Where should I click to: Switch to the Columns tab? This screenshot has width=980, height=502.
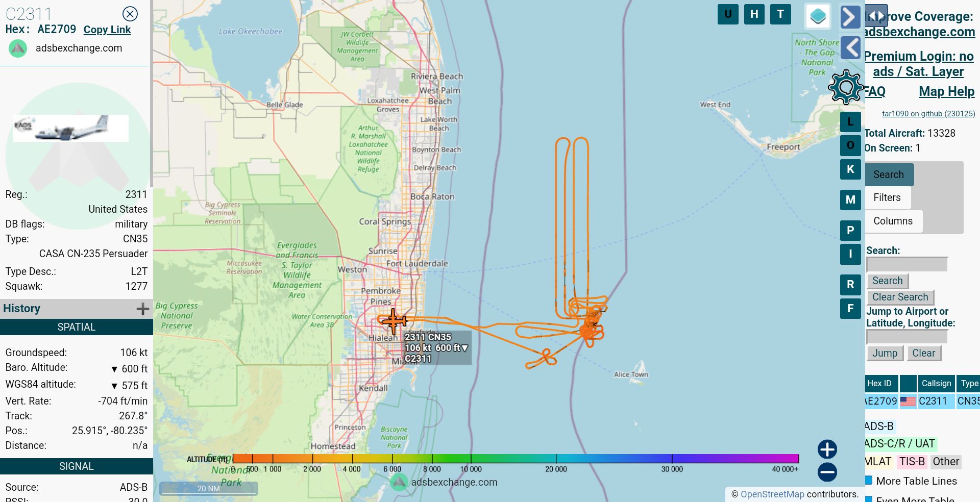[x=893, y=221]
